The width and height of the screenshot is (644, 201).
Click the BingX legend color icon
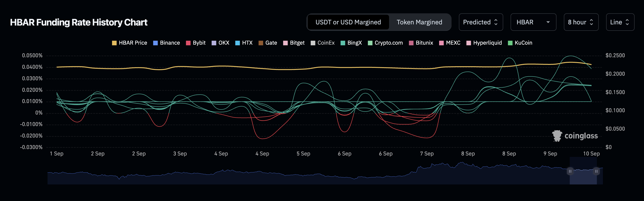pyautogui.click(x=343, y=43)
